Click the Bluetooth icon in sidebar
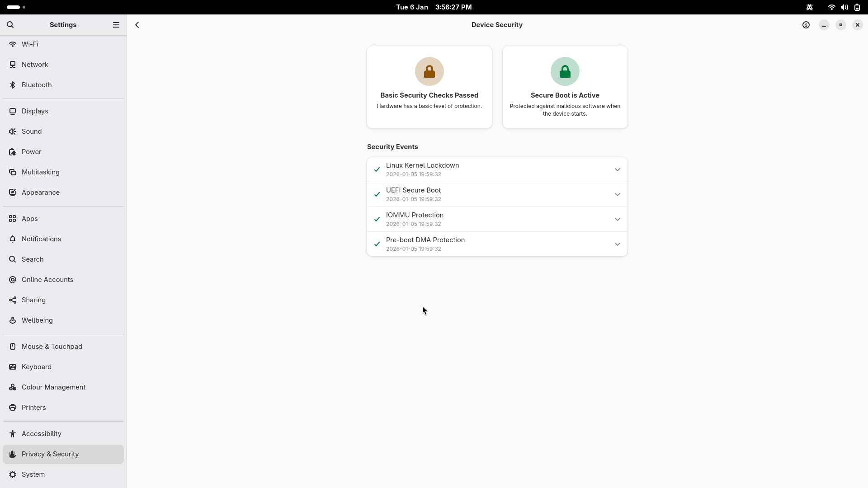 [13, 85]
